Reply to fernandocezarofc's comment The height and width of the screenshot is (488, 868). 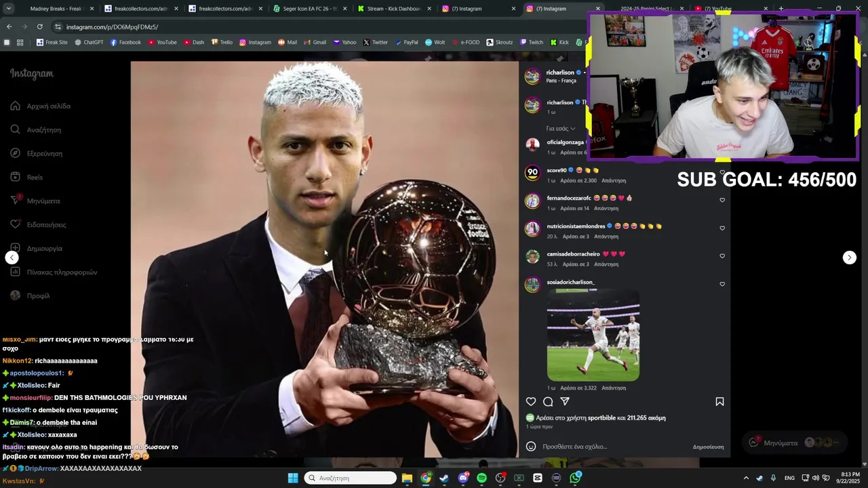606,209
